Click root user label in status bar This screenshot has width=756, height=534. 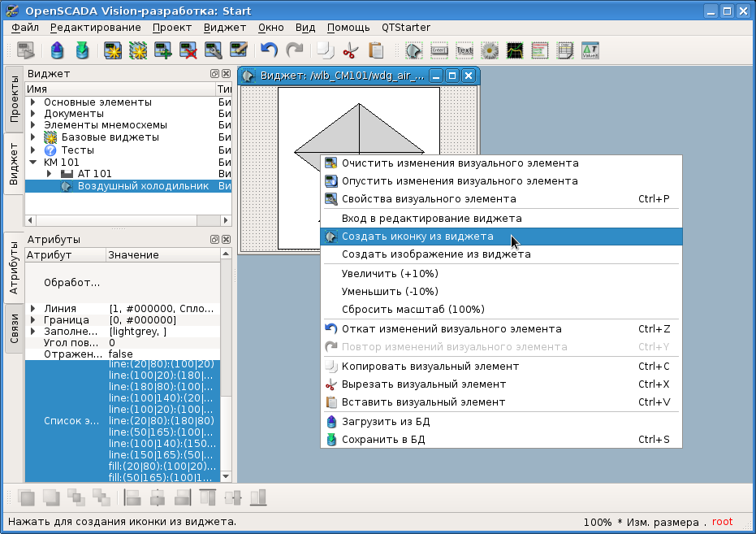[722, 522]
